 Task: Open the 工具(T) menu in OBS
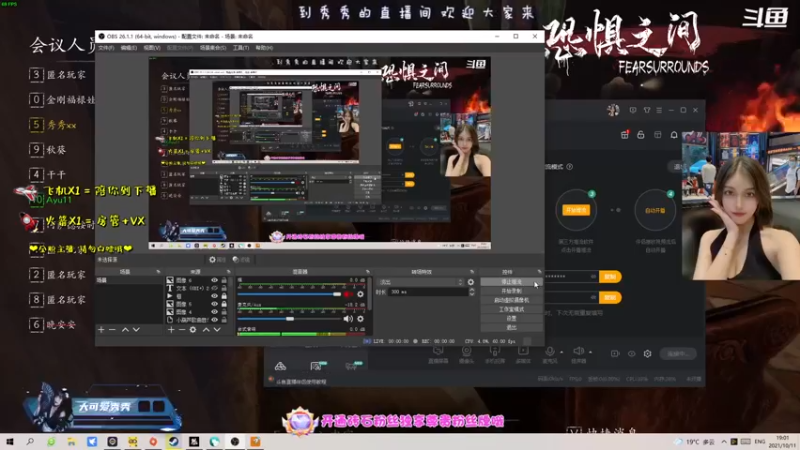pyautogui.click(x=241, y=48)
